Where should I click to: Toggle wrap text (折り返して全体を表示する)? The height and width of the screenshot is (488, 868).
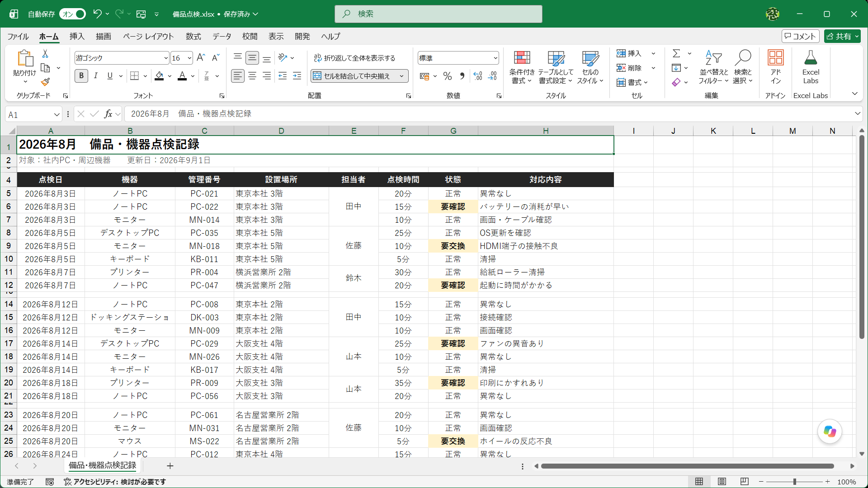pos(355,58)
